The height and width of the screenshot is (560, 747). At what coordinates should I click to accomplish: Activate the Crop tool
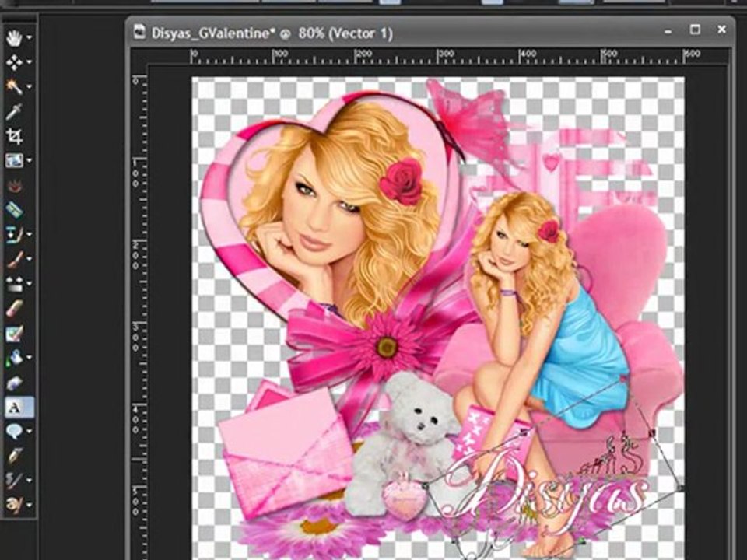click(x=14, y=136)
